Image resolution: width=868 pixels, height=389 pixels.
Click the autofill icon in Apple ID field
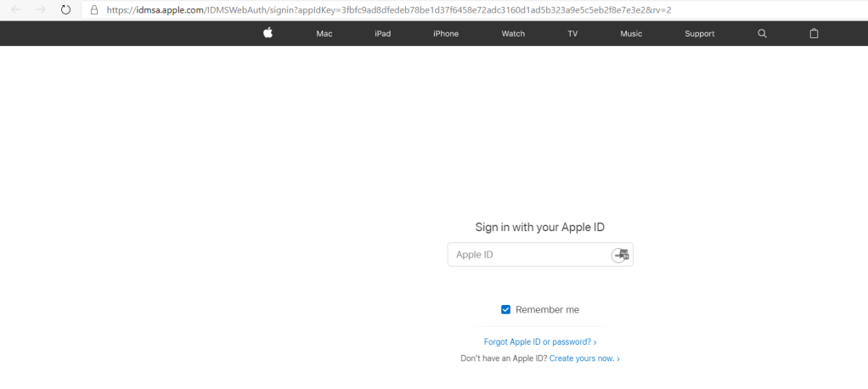[x=621, y=255]
